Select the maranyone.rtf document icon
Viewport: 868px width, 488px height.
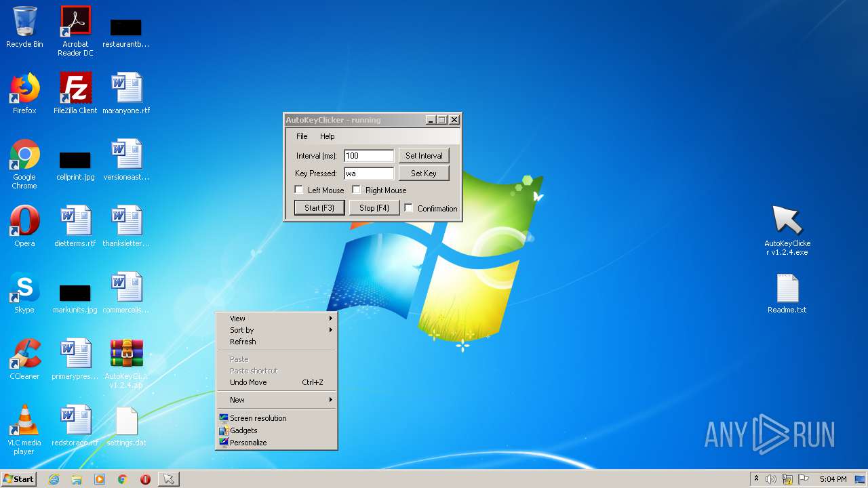click(126, 94)
